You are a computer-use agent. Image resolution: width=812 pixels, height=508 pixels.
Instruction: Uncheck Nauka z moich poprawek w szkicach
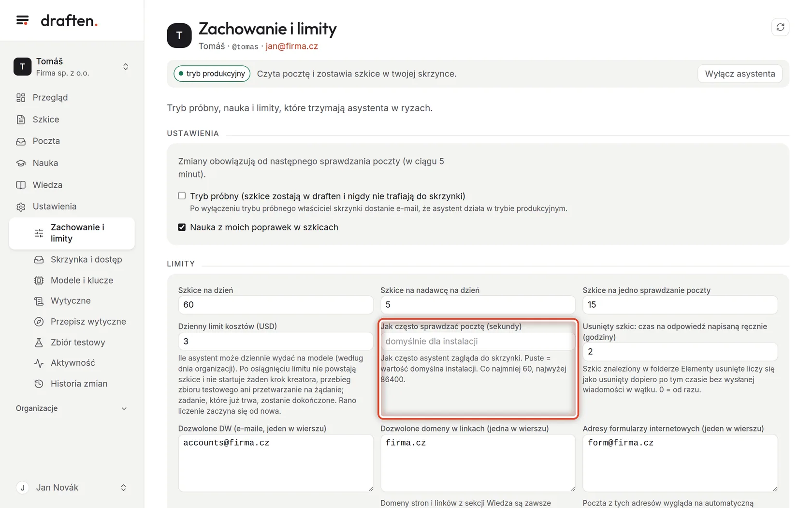(182, 227)
